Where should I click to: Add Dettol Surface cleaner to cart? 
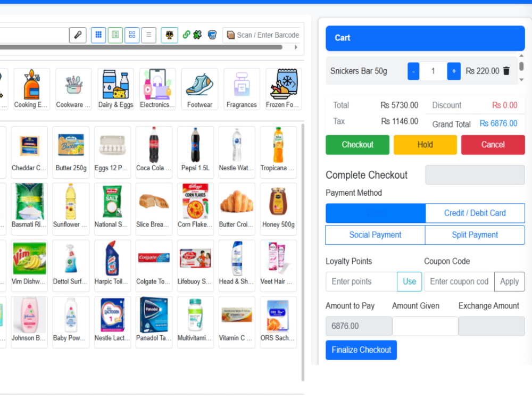pos(71,265)
